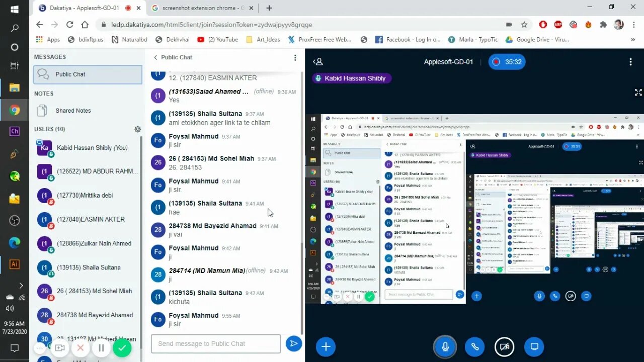This screenshot has width=644, height=362.
Task: Make presentation fullscreen
Action: (638, 93)
